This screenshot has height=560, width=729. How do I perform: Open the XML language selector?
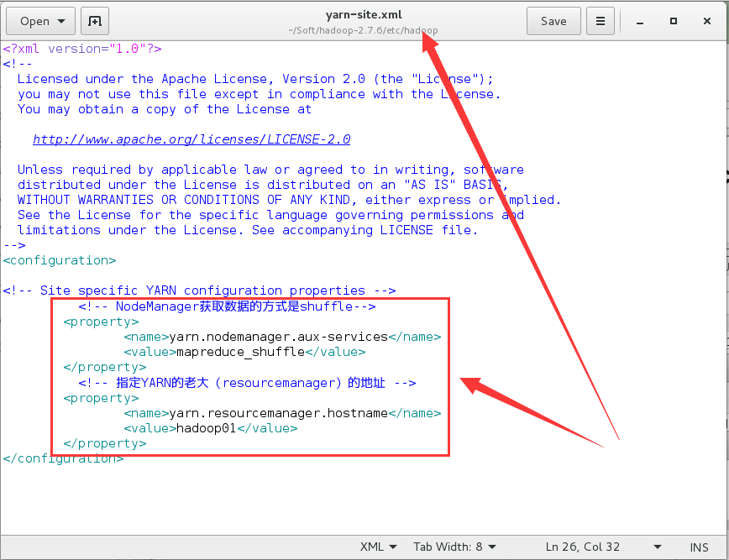click(x=379, y=547)
